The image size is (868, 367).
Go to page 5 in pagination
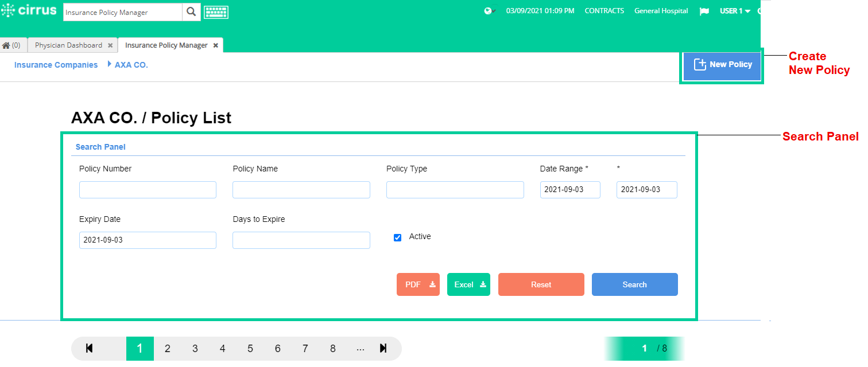[250, 349]
